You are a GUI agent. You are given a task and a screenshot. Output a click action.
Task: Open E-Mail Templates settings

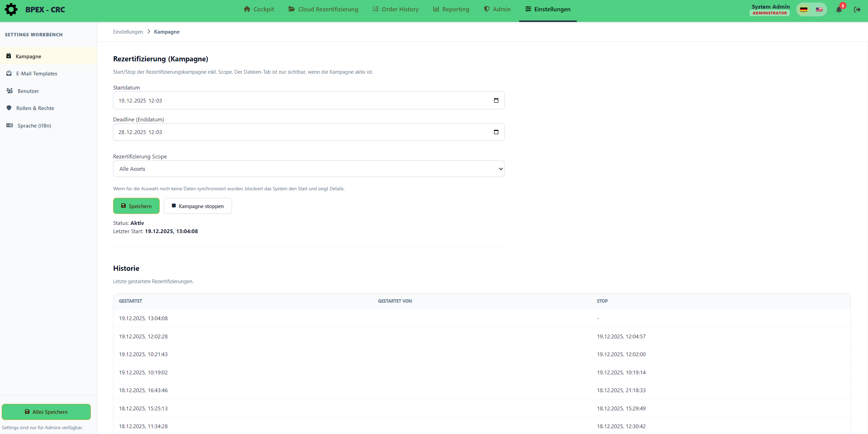tap(37, 73)
